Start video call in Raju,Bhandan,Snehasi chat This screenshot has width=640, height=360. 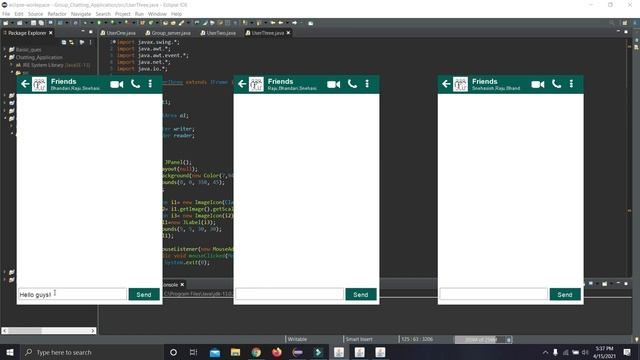pos(333,84)
